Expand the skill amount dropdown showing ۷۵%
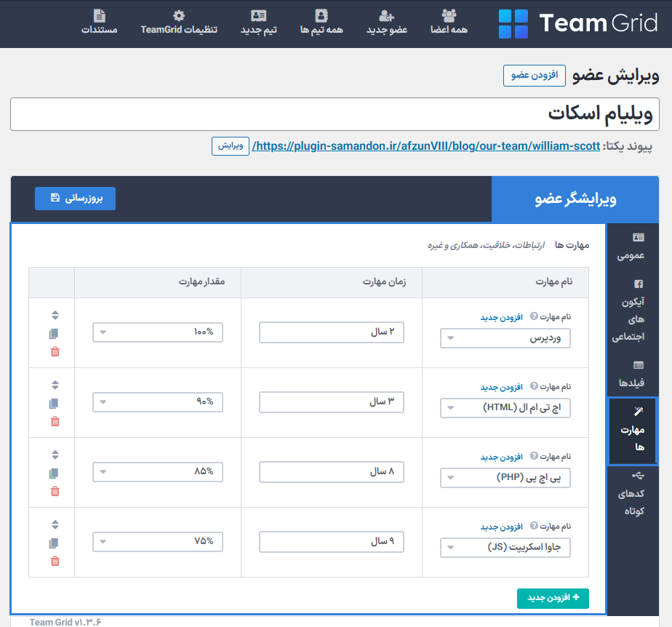 pyautogui.click(x=158, y=542)
